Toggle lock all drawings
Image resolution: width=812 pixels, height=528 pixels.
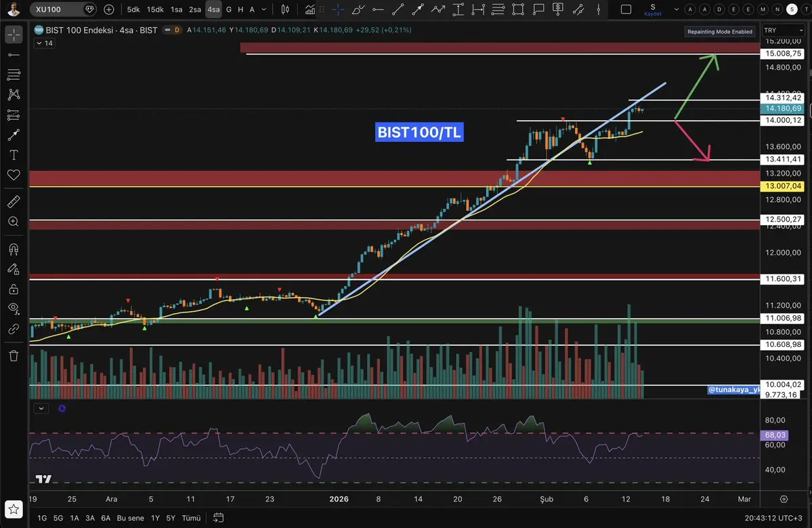point(14,289)
